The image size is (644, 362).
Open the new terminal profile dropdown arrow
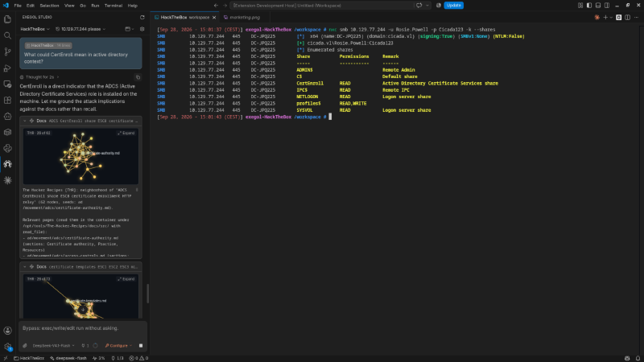[x=611, y=17]
